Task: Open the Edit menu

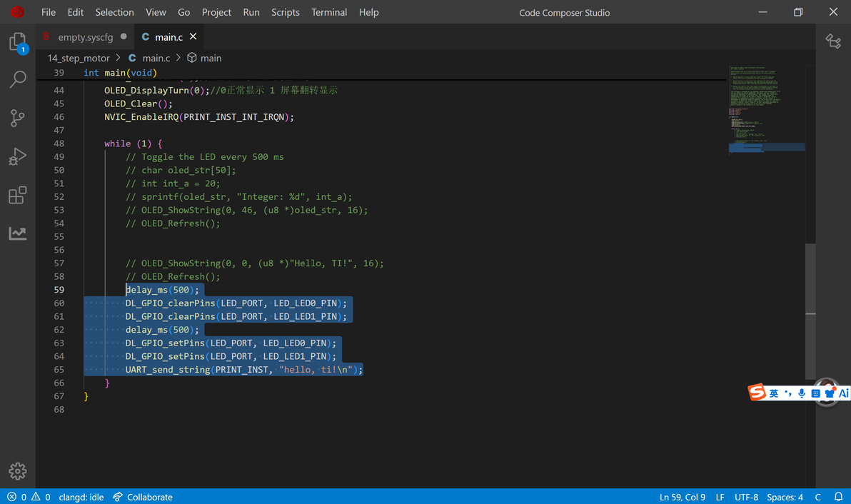Action: click(76, 12)
